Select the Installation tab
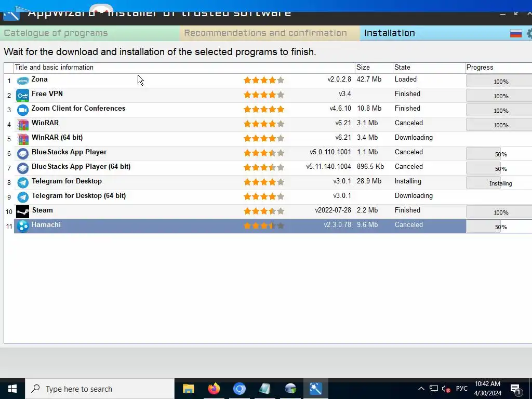Screen dimensions: 532x399 click(390, 33)
